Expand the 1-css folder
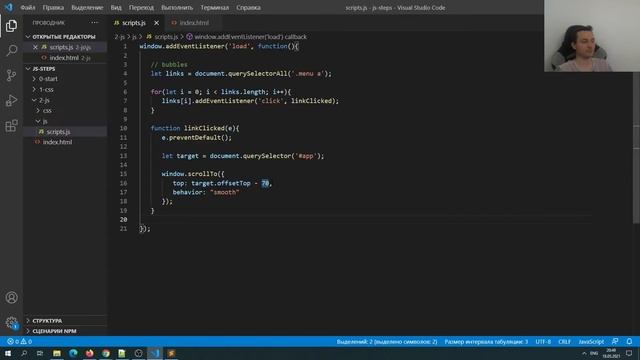 click(x=43, y=89)
